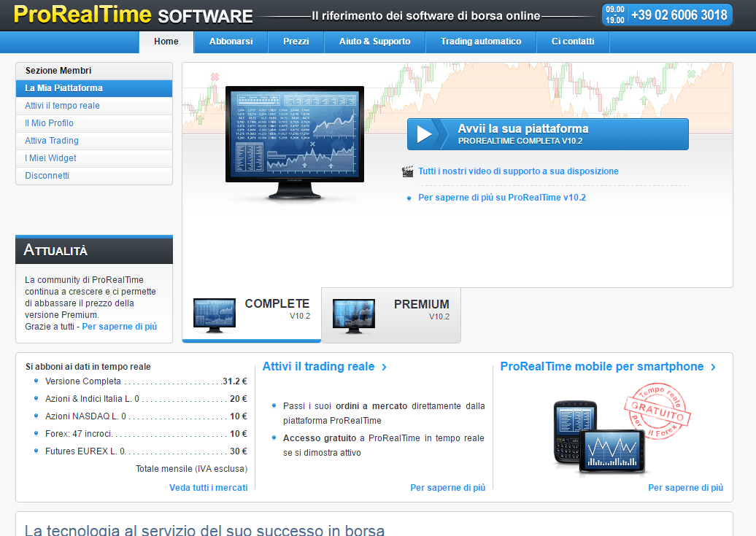Click the headline La tecnologia al servizio del suo successo
This screenshot has height=536, width=756.
tap(204, 529)
